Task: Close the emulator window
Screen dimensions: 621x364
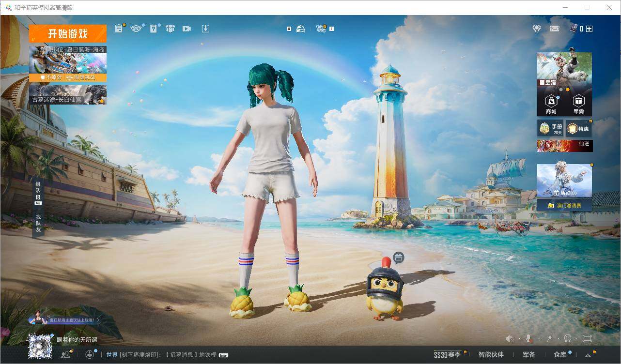Action: click(609, 7)
